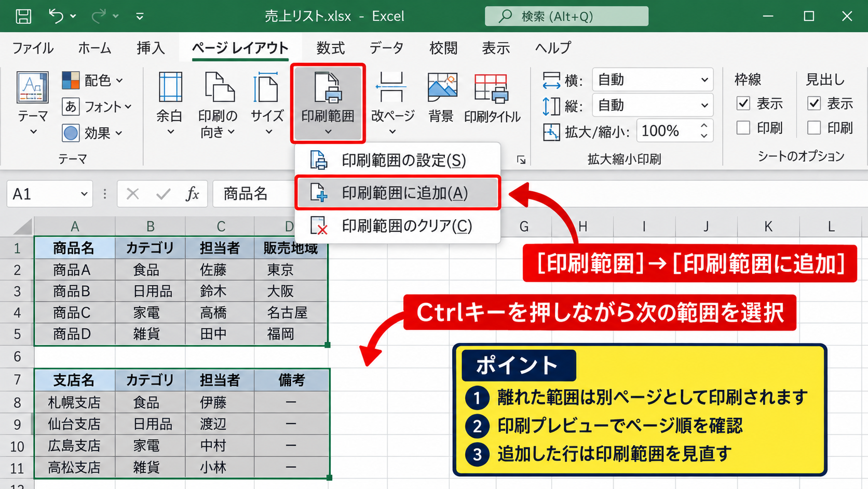Click the cell containing 仙台支店

[x=75, y=424]
